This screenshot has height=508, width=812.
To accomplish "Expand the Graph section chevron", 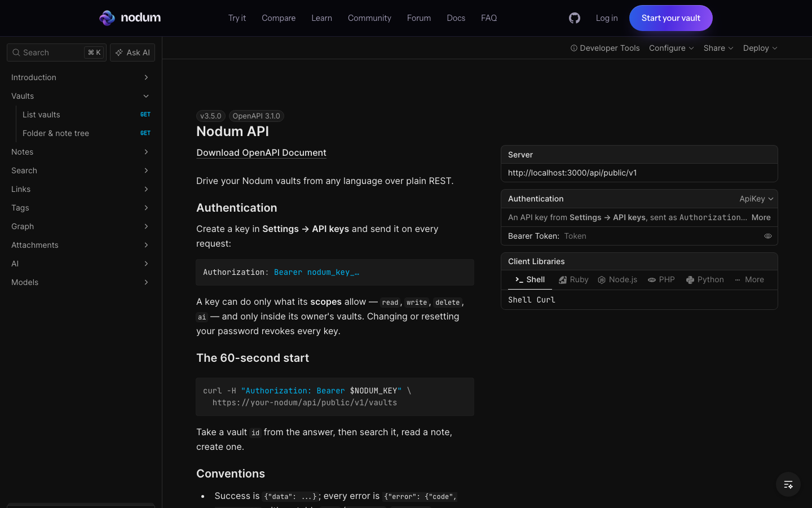I will tap(146, 226).
